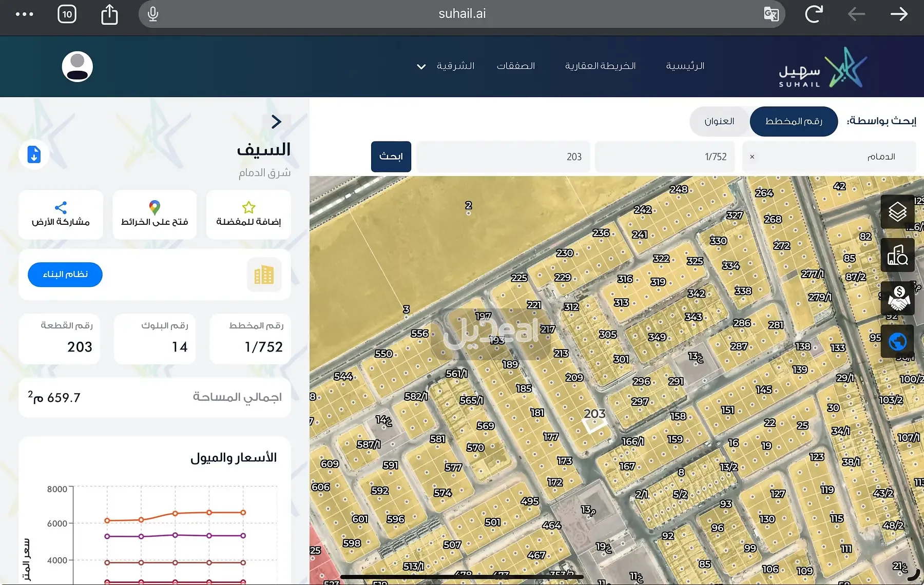The width and height of the screenshot is (924, 585).
Task: Select search by رقم المخطط toggle
Action: tap(794, 122)
